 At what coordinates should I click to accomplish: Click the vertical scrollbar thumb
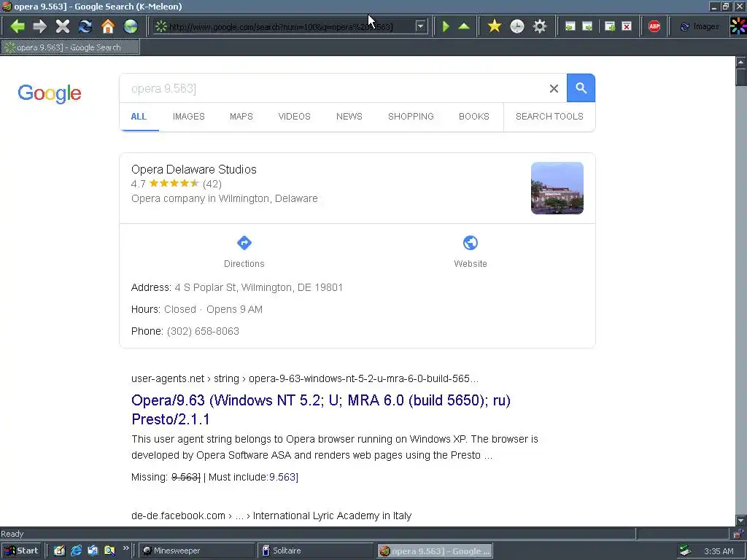coord(741,77)
